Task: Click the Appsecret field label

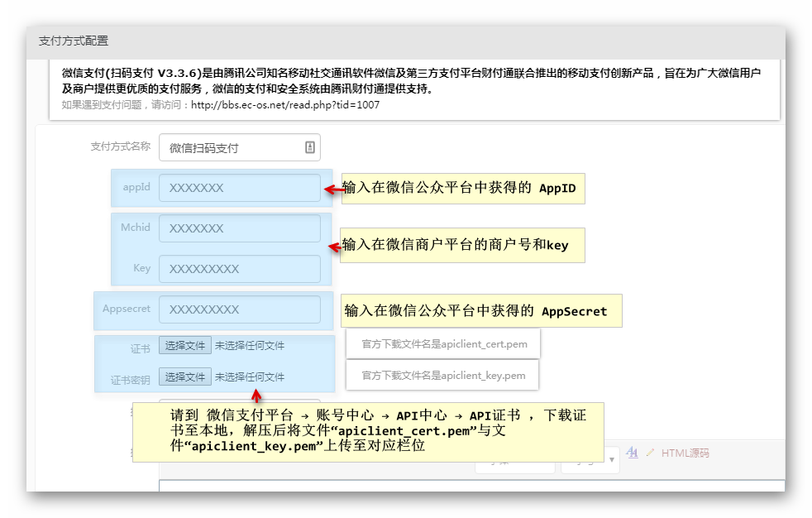Action: coord(127,309)
